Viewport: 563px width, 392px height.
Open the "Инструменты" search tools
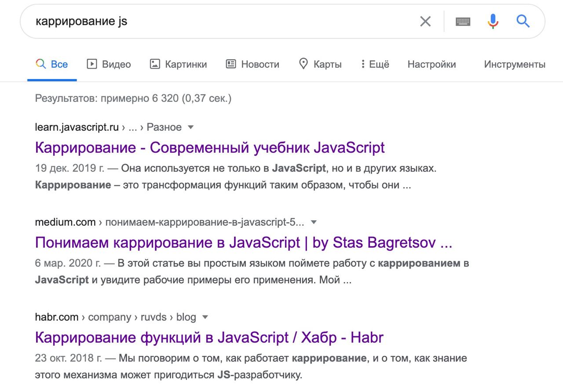[515, 64]
